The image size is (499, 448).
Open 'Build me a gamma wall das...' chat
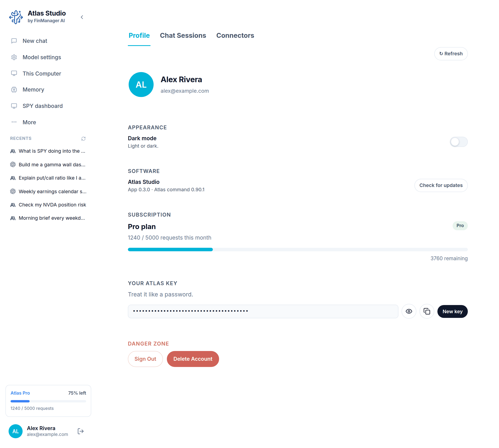[48, 164]
